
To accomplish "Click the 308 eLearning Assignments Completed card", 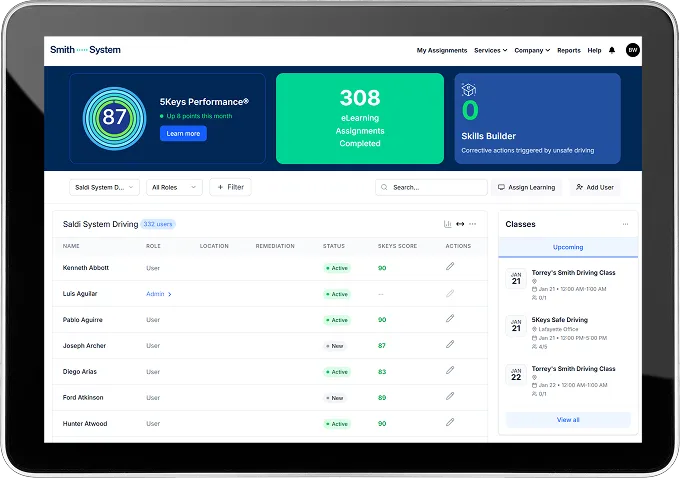I will coord(360,118).
